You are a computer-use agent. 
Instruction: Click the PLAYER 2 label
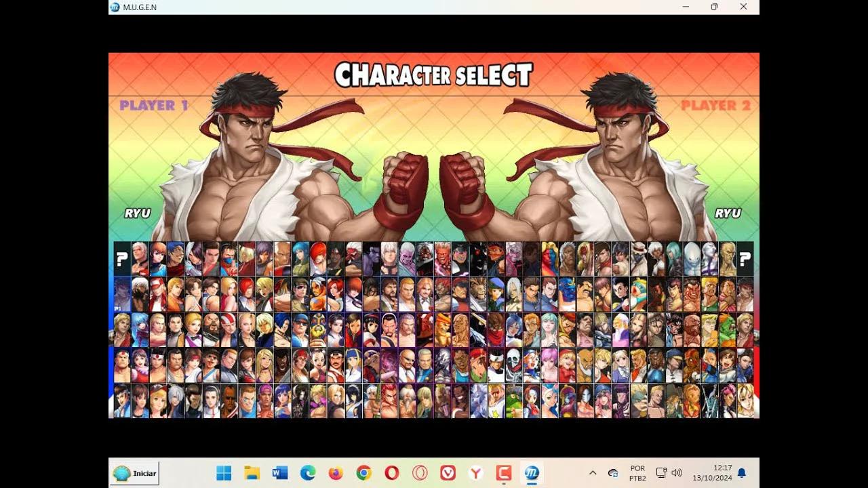tap(715, 105)
